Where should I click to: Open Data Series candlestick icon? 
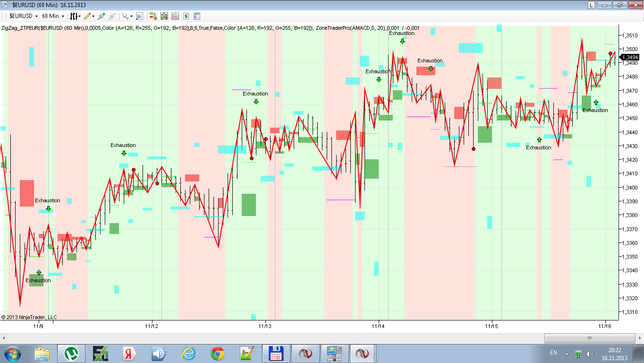(164, 16)
